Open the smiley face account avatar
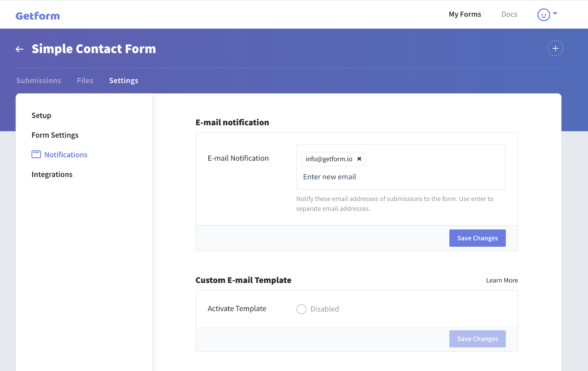Image resolution: width=588 pixels, height=371 pixels. (x=543, y=15)
